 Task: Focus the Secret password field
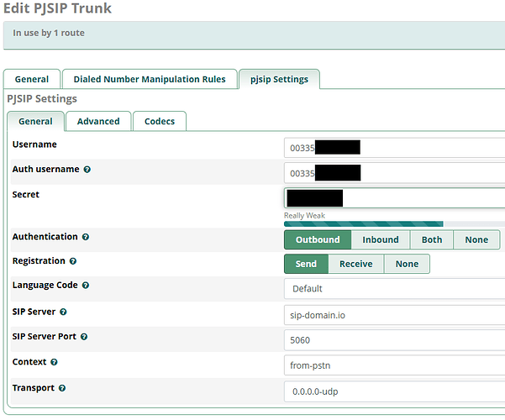pos(395,198)
